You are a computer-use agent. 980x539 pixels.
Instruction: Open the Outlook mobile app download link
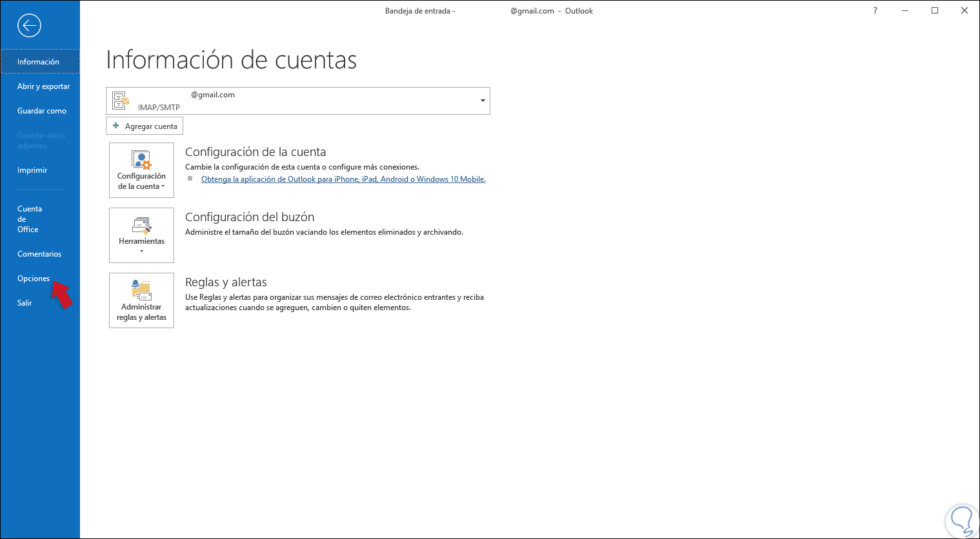[343, 179]
